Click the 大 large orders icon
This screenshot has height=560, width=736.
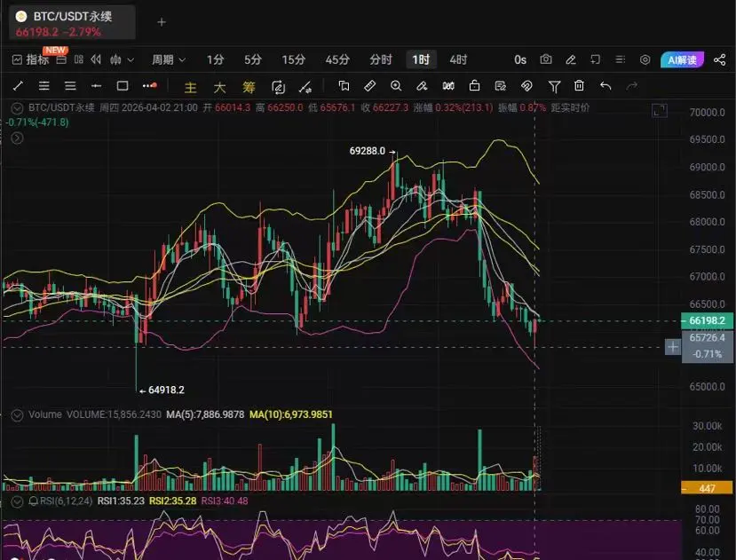219,87
